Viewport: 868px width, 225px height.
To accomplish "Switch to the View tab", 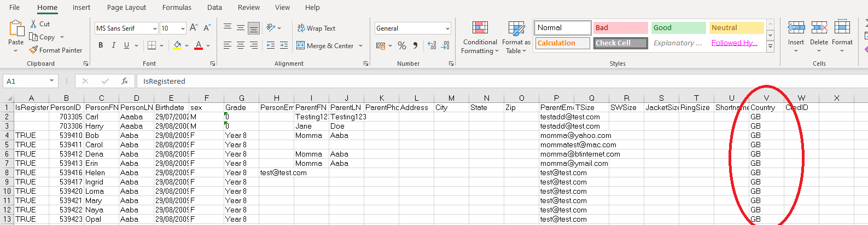I will pyautogui.click(x=282, y=7).
